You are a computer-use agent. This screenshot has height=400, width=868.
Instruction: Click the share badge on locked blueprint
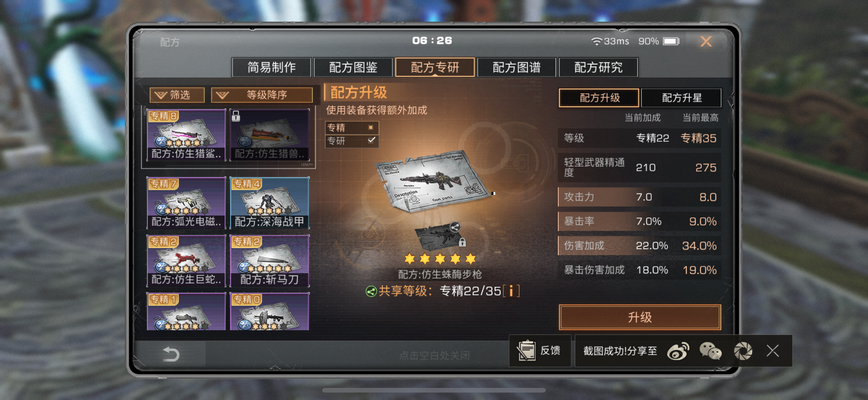455,227
